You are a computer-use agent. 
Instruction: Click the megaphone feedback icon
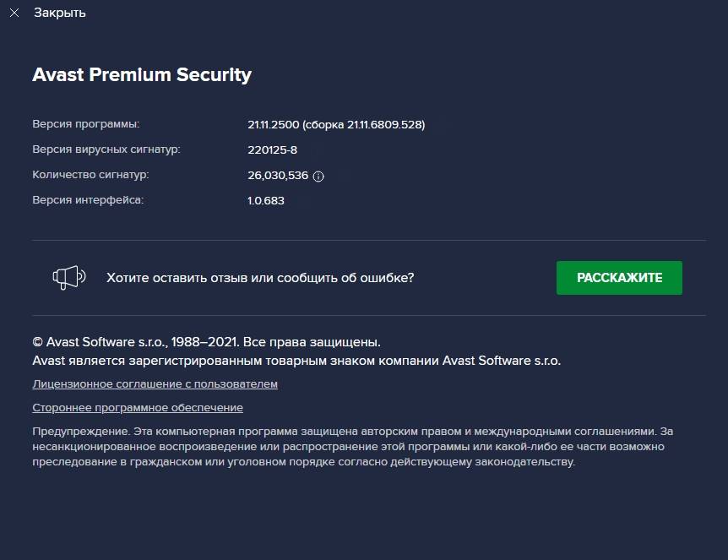(x=69, y=277)
